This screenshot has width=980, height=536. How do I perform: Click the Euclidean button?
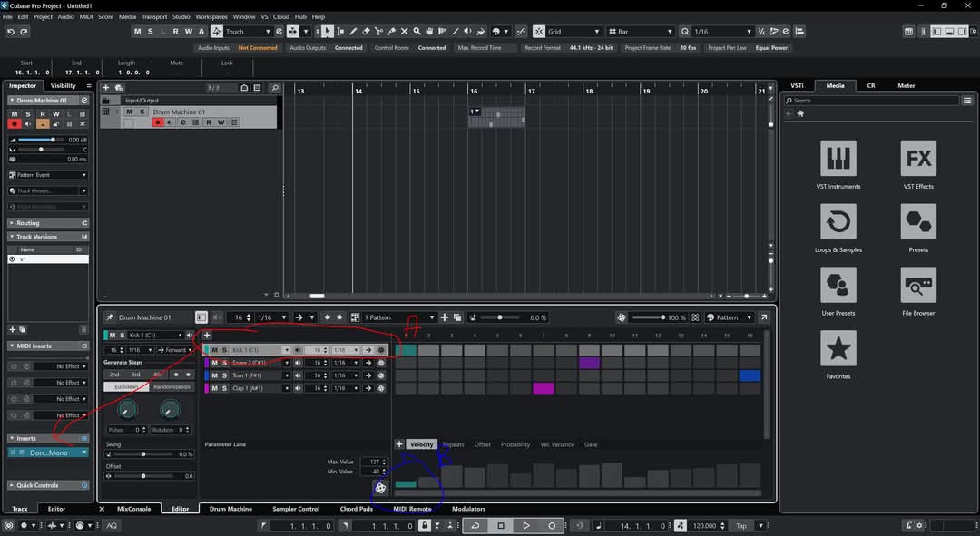126,386
